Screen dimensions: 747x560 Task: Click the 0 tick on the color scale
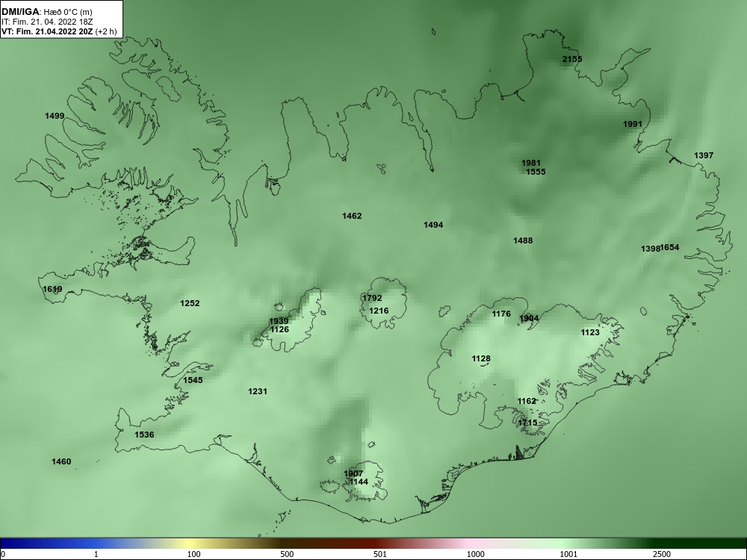click(3, 554)
